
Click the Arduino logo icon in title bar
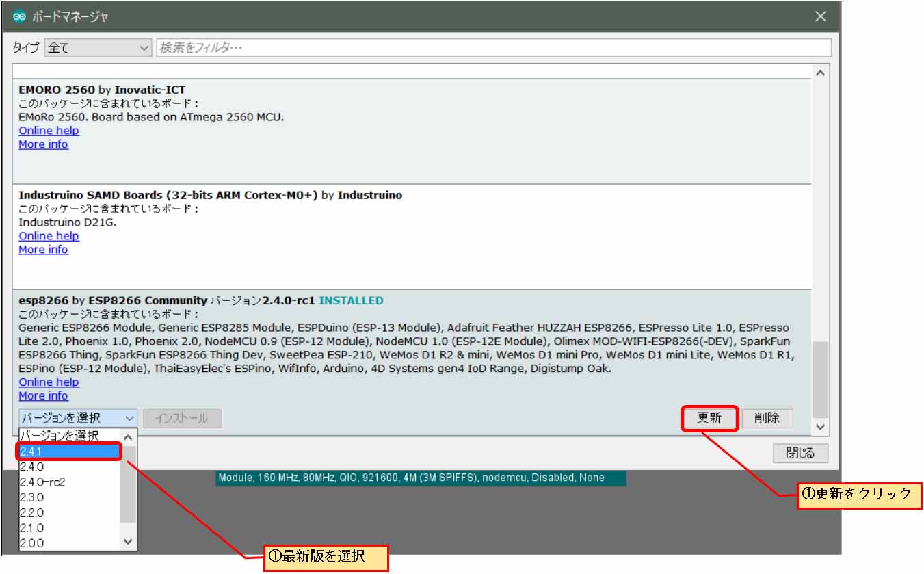19,16
